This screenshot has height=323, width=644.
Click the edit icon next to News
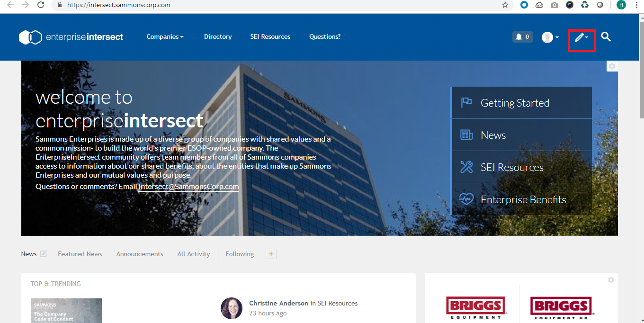pos(44,254)
